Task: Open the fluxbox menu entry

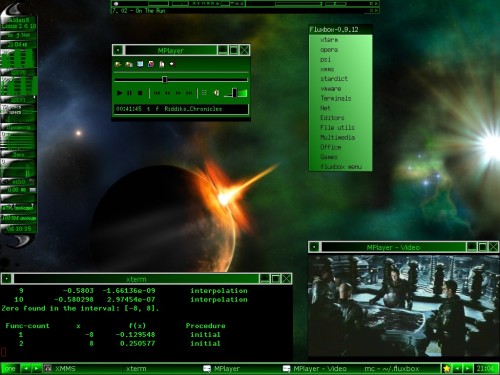Action: (340, 166)
